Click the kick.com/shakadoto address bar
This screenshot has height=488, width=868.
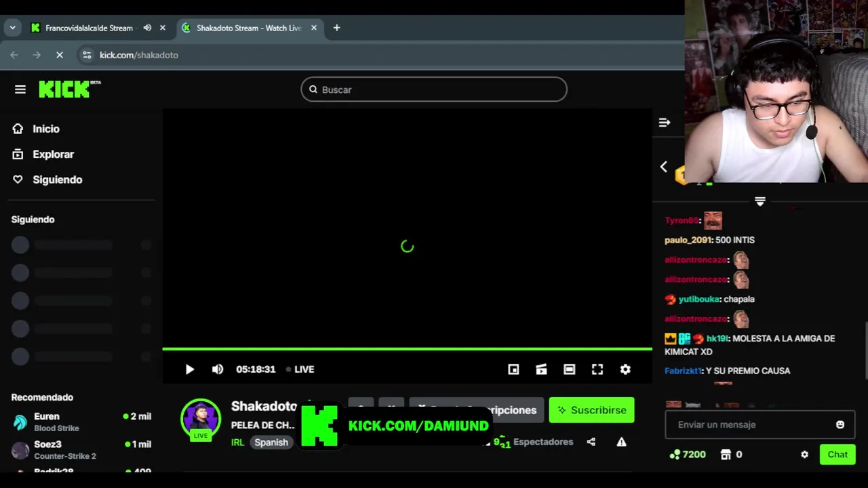[138, 55]
